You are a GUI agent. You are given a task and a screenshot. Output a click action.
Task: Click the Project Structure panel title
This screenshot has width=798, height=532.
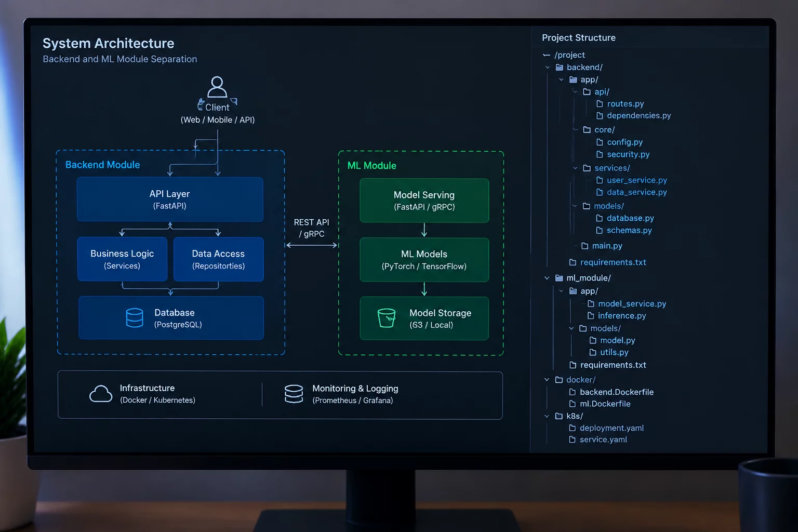(x=579, y=38)
